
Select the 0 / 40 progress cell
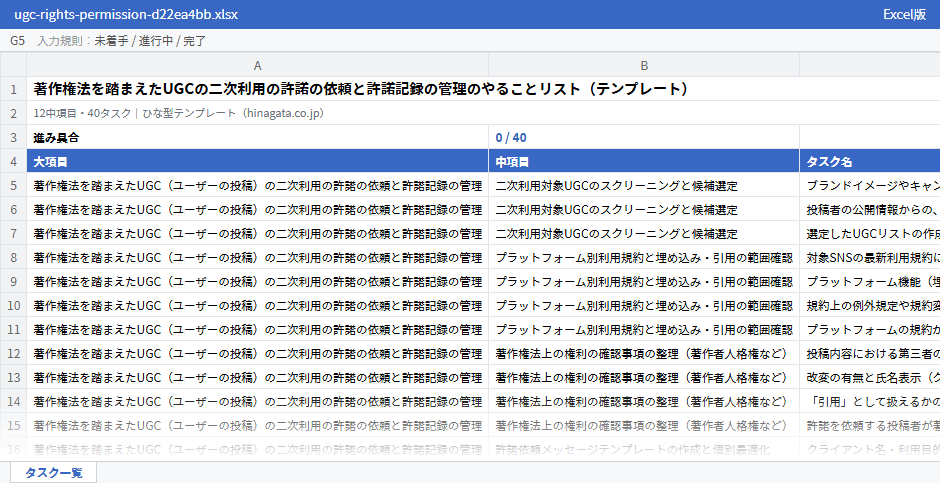click(x=644, y=137)
